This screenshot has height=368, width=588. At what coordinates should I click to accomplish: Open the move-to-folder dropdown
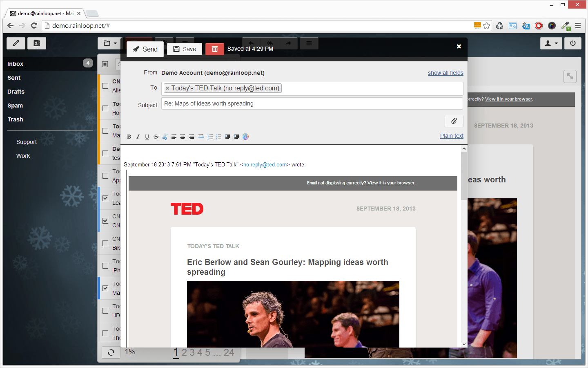click(109, 43)
